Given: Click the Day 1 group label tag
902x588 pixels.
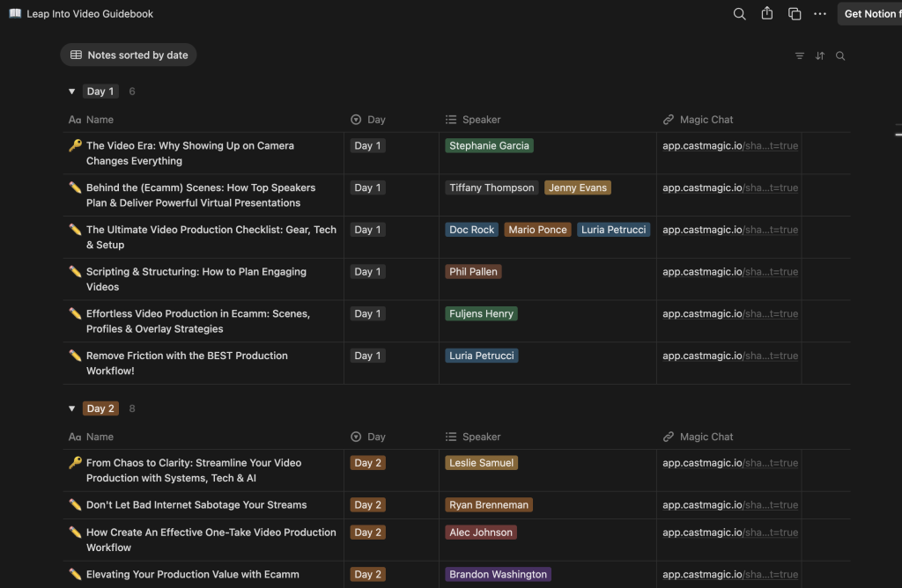Looking at the screenshot, I should click(x=100, y=92).
